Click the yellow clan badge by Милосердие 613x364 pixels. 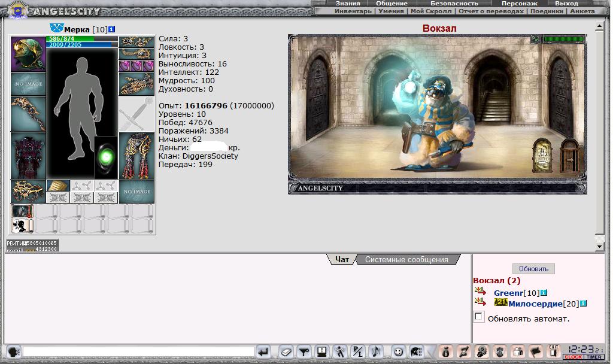[501, 302]
